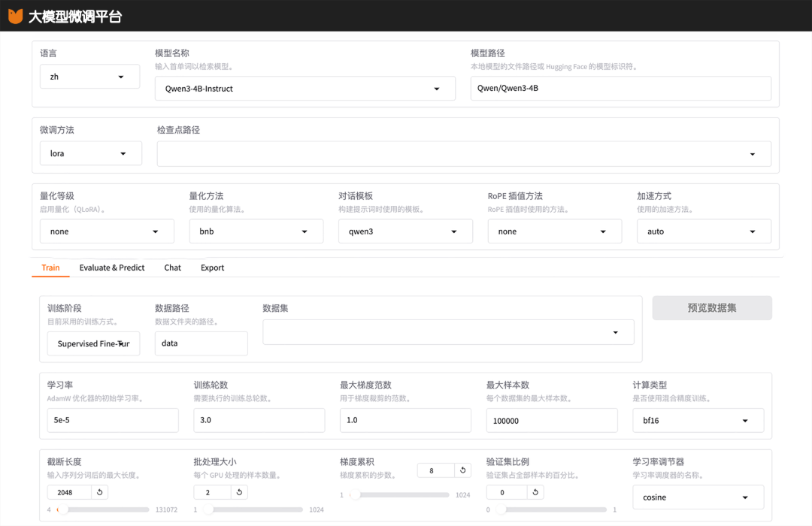Reset the 梯度累积 value with its reset icon
Screen dimensions: 812x526
click(x=463, y=470)
